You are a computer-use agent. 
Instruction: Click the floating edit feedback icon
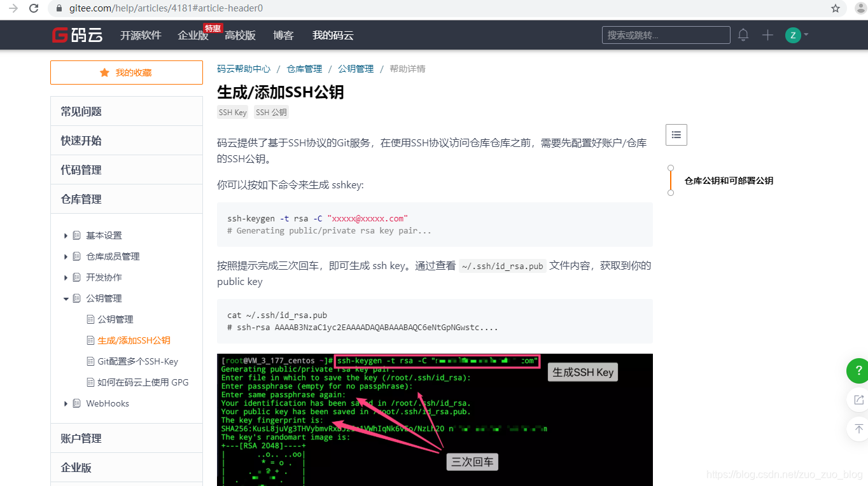tap(858, 399)
